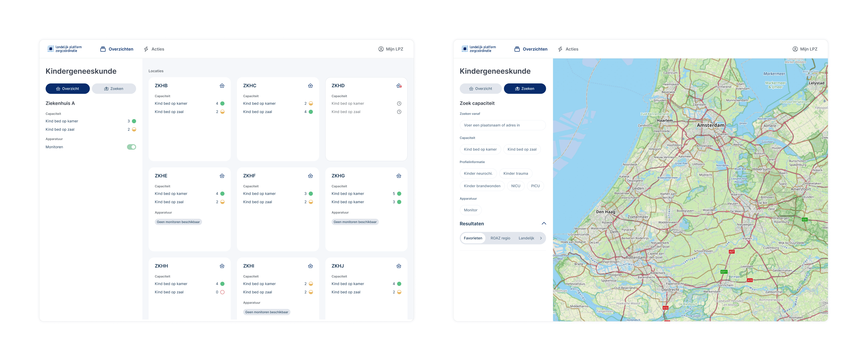868x361 pixels.
Task: Click the home icon on the ZKHG card
Action: 399,175
